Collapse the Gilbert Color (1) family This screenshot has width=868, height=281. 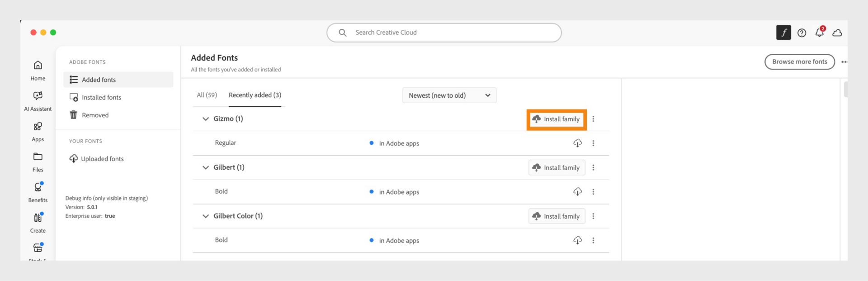pyautogui.click(x=206, y=216)
